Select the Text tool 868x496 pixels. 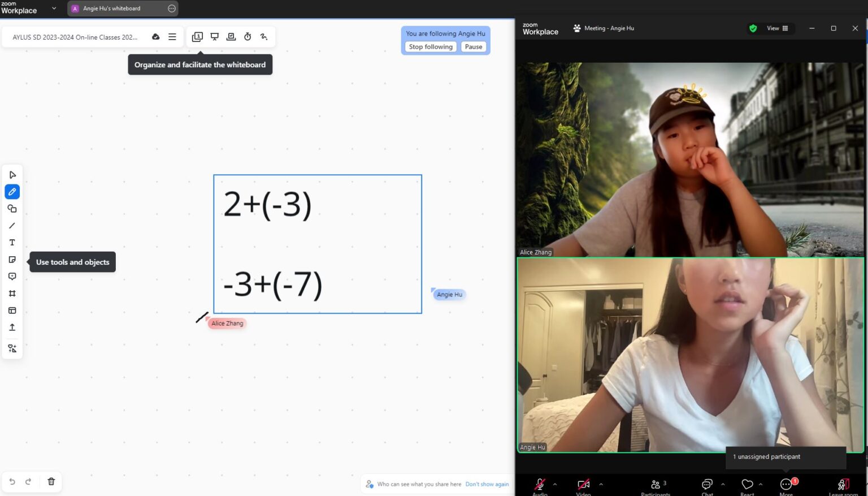point(12,243)
